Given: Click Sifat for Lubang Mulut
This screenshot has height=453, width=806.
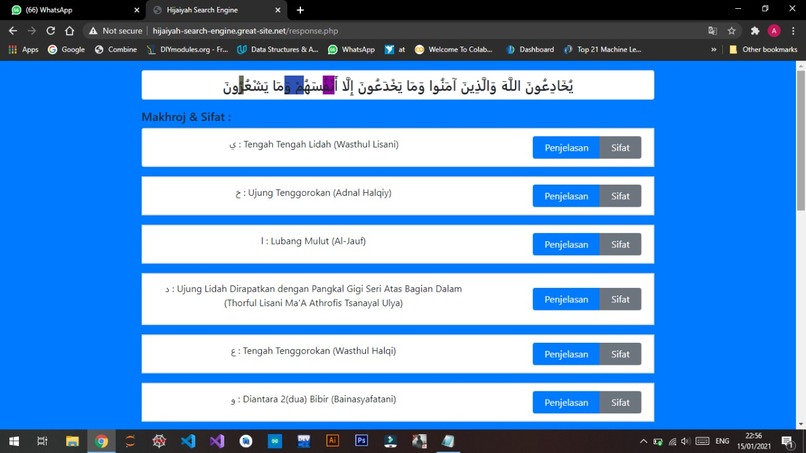Looking at the screenshot, I should [620, 244].
